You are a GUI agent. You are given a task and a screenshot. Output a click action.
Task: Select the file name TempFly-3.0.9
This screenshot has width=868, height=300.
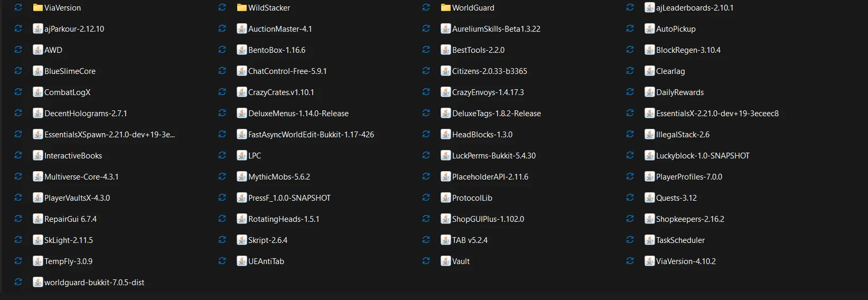coord(68,261)
